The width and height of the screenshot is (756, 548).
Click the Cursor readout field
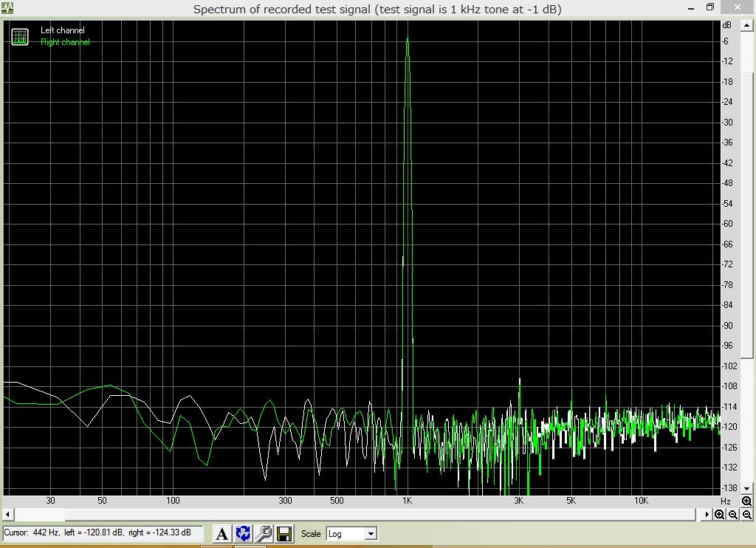[x=103, y=532]
